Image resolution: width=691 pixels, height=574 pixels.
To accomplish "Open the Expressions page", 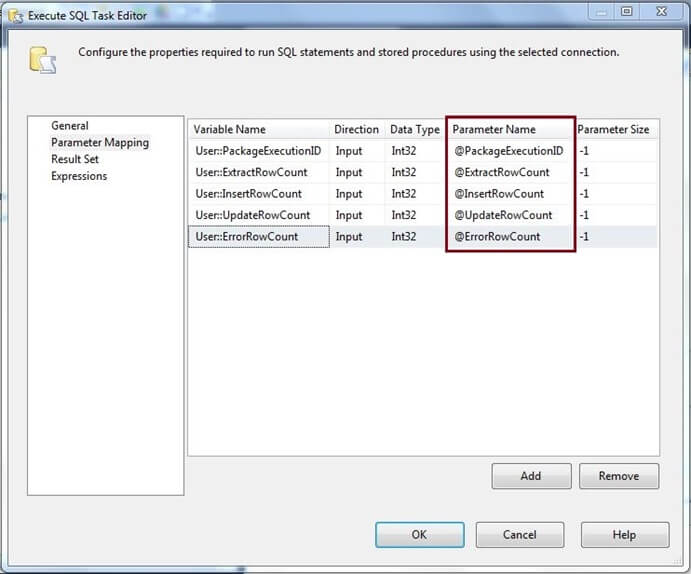I will [79, 176].
